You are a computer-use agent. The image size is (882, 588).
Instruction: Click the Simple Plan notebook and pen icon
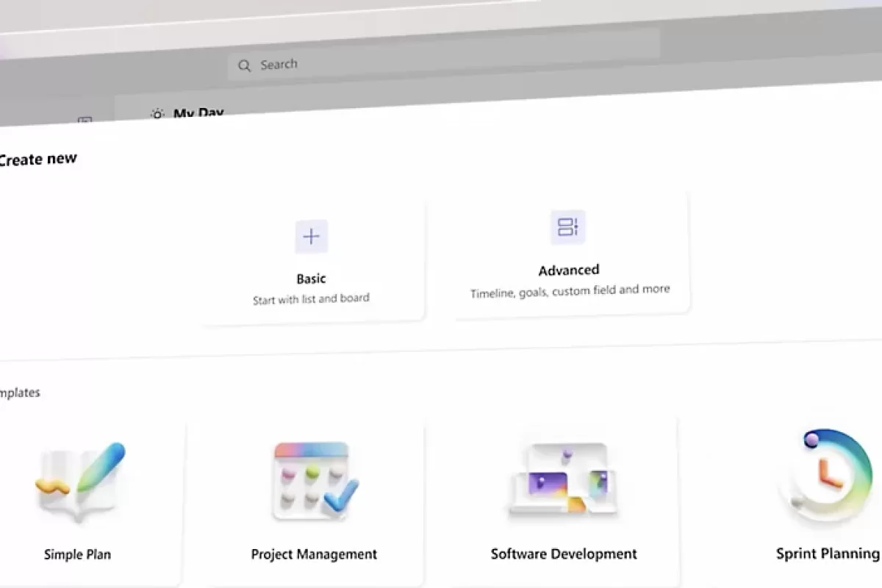(82, 482)
